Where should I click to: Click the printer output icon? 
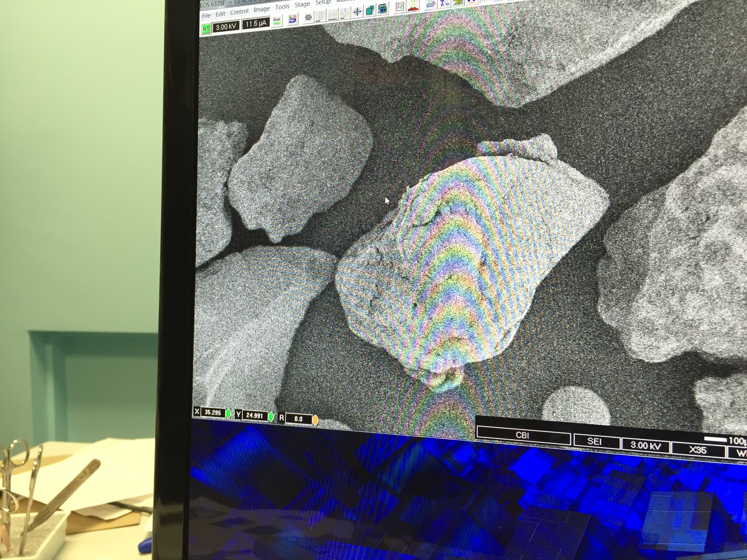click(431, 3)
